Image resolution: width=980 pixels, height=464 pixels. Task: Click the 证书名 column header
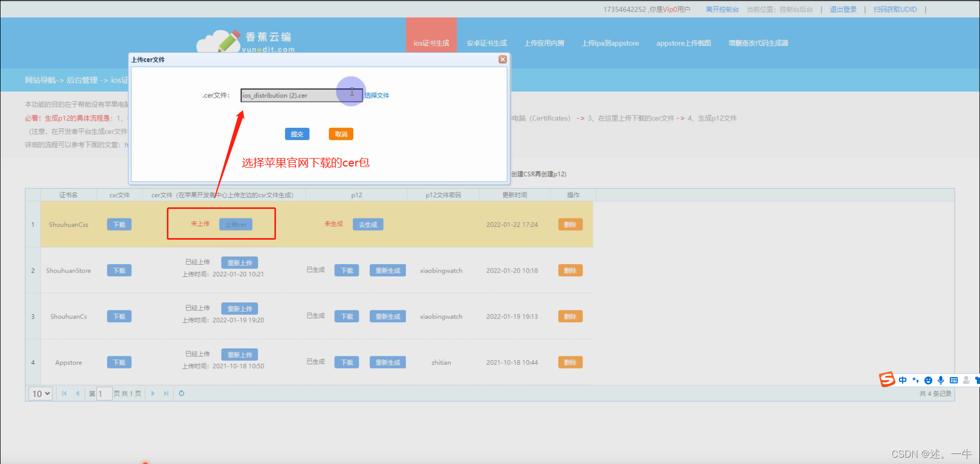click(x=68, y=195)
